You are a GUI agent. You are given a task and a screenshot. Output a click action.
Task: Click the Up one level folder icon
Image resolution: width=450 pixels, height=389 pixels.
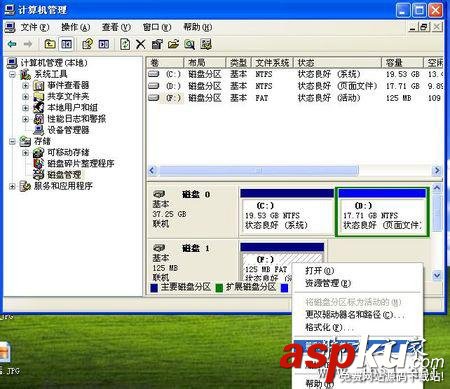[50, 44]
